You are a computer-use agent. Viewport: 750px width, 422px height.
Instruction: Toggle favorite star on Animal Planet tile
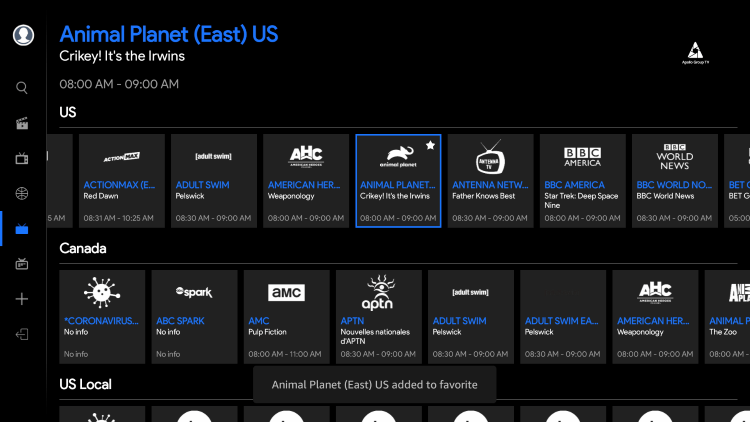430,145
